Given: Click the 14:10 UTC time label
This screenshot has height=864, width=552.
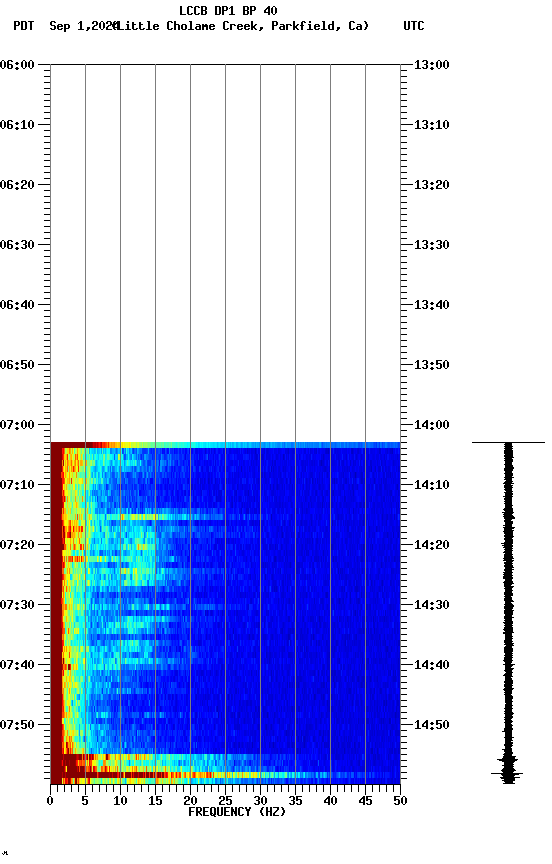Looking at the screenshot, I should click(x=432, y=485).
